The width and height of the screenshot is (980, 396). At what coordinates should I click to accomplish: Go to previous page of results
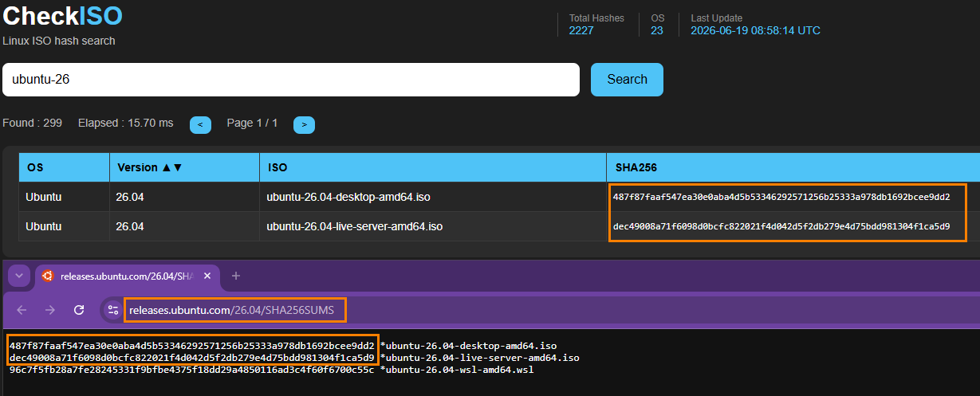(200, 124)
